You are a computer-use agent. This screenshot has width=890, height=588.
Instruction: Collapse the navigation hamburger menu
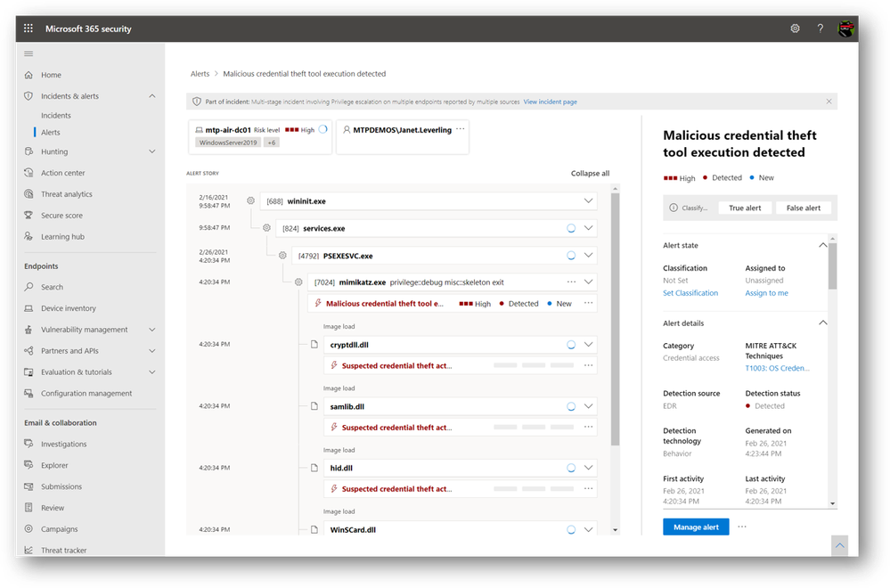coord(29,54)
